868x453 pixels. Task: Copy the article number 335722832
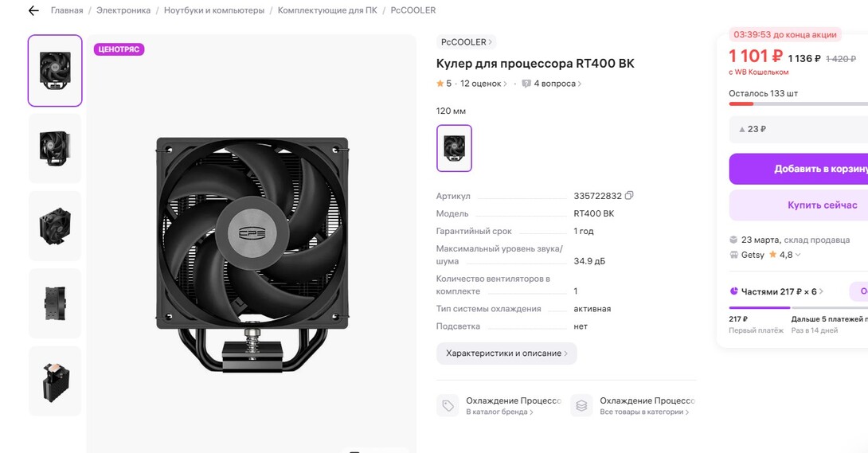629,196
